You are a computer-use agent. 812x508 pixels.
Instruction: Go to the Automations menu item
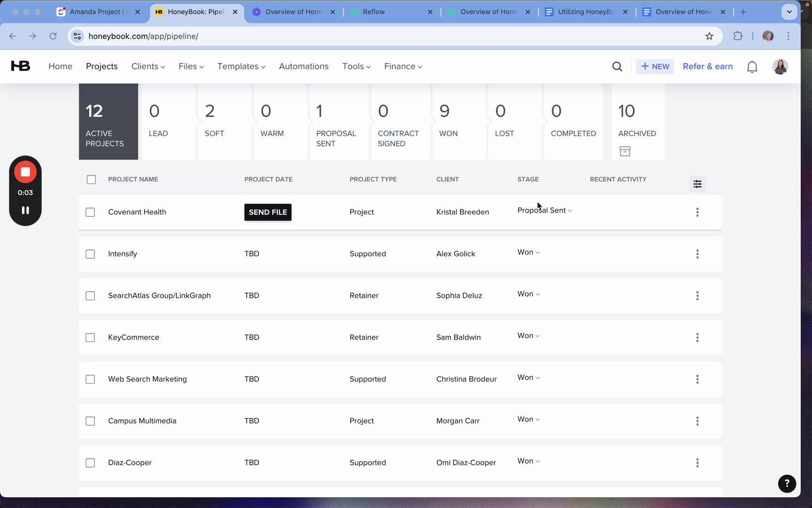pyautogui.click(x=304, y=66)
